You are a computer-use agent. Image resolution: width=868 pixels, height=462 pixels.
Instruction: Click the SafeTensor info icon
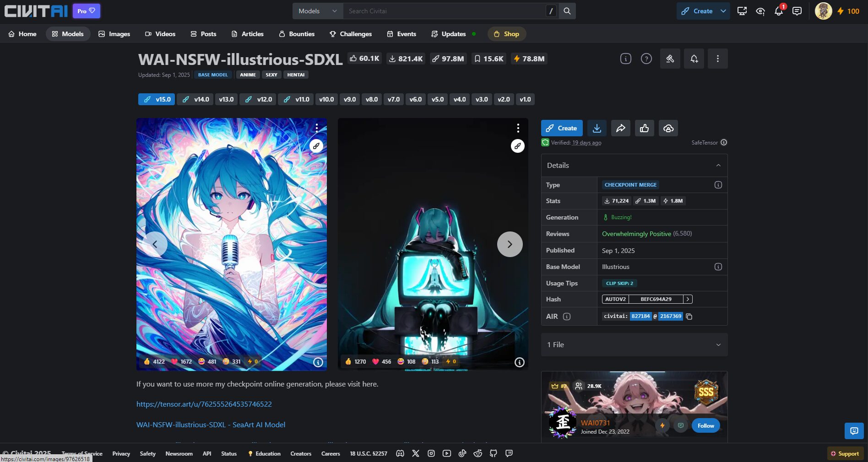click(x=724, y=142)
